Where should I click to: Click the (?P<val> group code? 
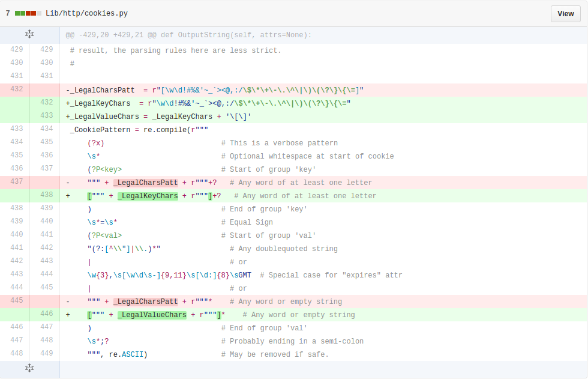pyautogui.click(x=104, y=235)
